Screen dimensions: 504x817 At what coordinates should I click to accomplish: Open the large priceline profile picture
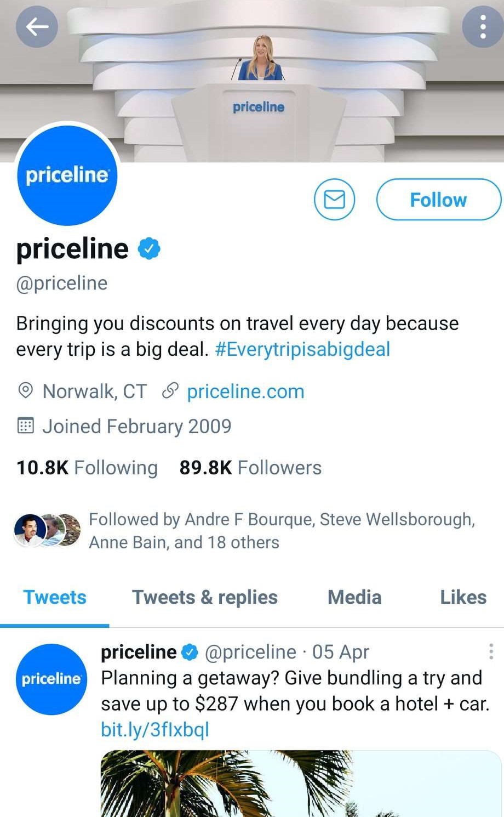tap(67, 175)
